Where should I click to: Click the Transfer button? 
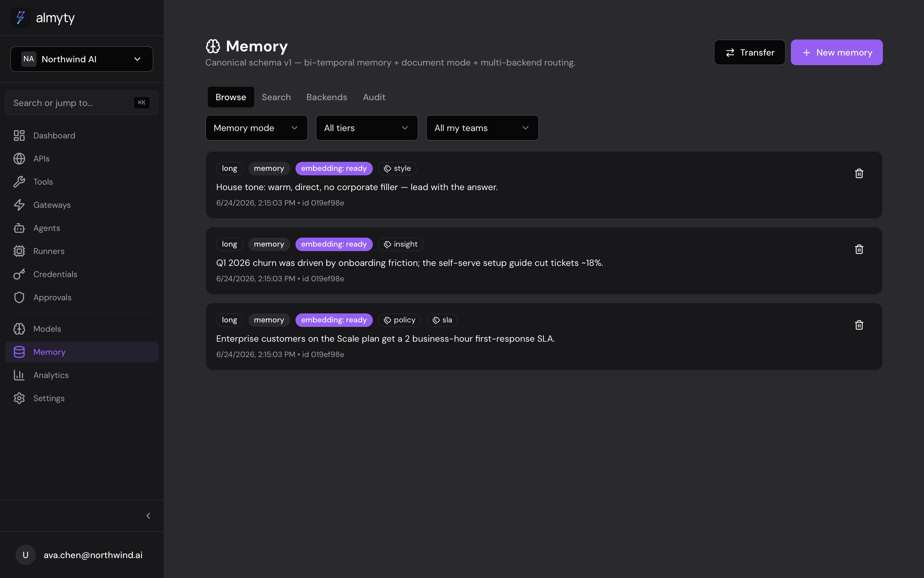pos(749,52)
